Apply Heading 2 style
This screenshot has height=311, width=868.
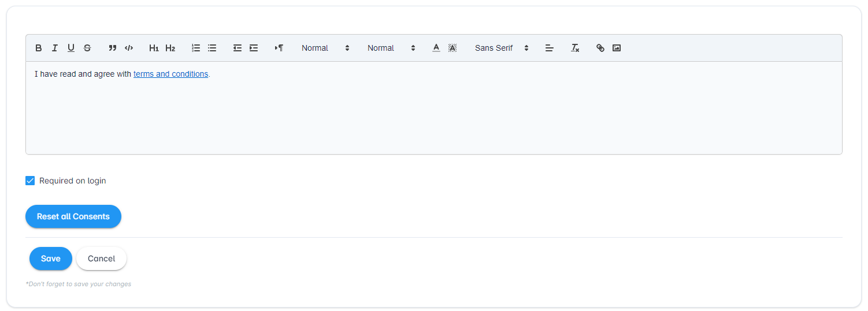tap(170, 48)
